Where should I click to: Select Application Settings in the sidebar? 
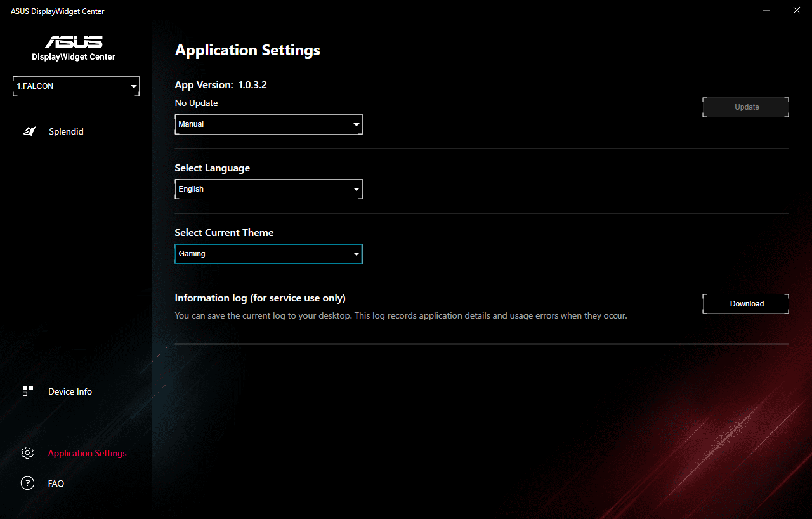pyautogui.click(x=87, y=452)
